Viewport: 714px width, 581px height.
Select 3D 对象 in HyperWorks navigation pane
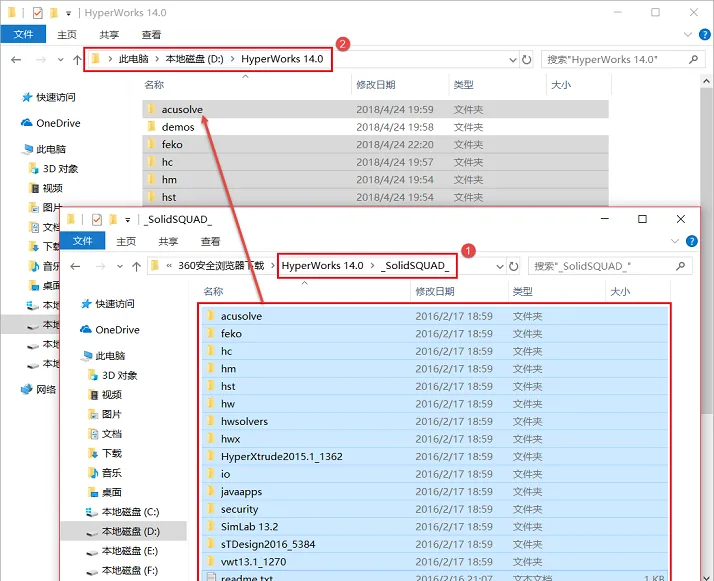53,168
